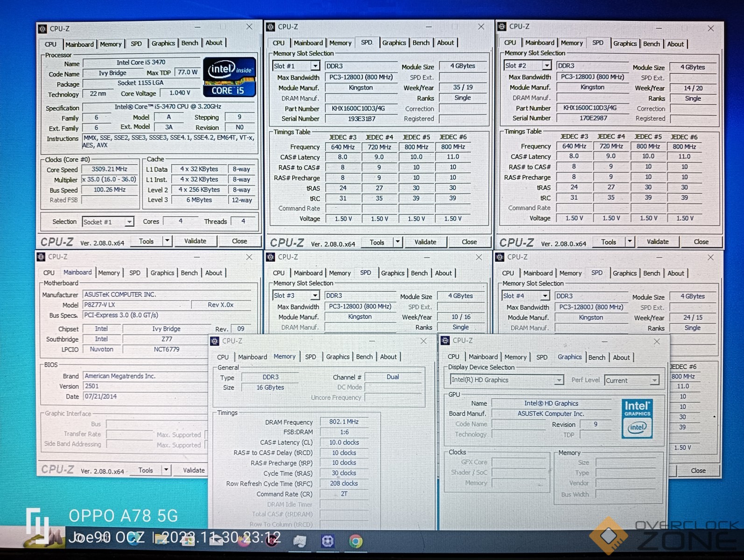Click Validate in the CPU window
This screenshot has width=744, height=560.
(195, 241)
